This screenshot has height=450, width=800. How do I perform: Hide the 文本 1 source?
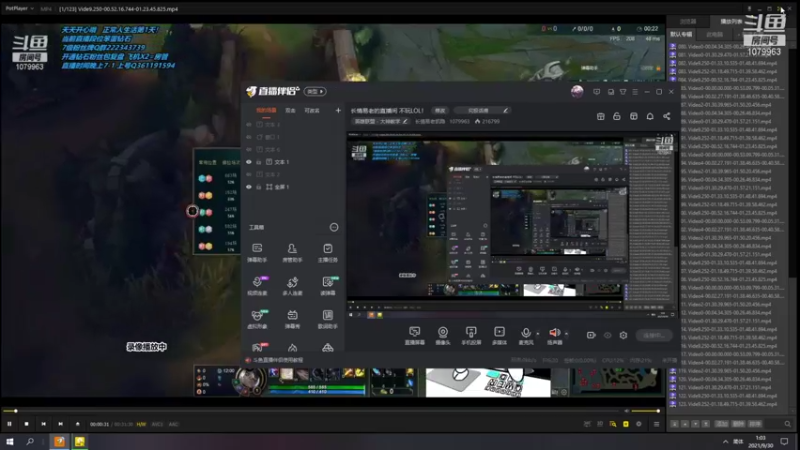click(249, 162)
